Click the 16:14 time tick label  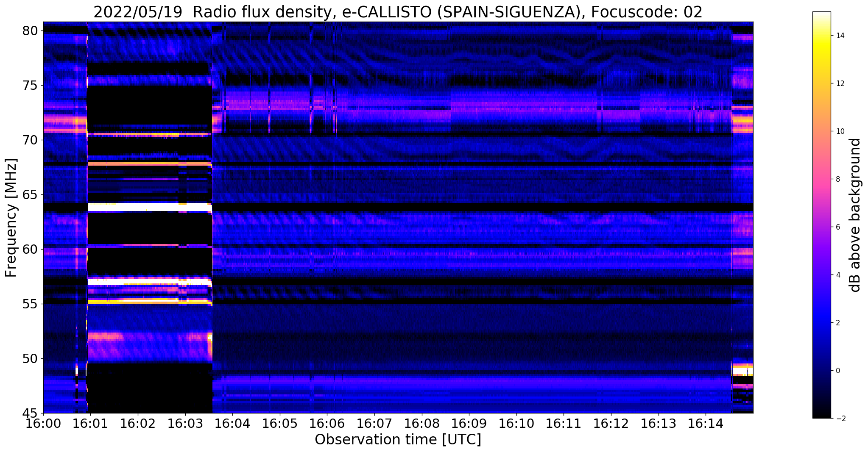[x=706, y=423]
